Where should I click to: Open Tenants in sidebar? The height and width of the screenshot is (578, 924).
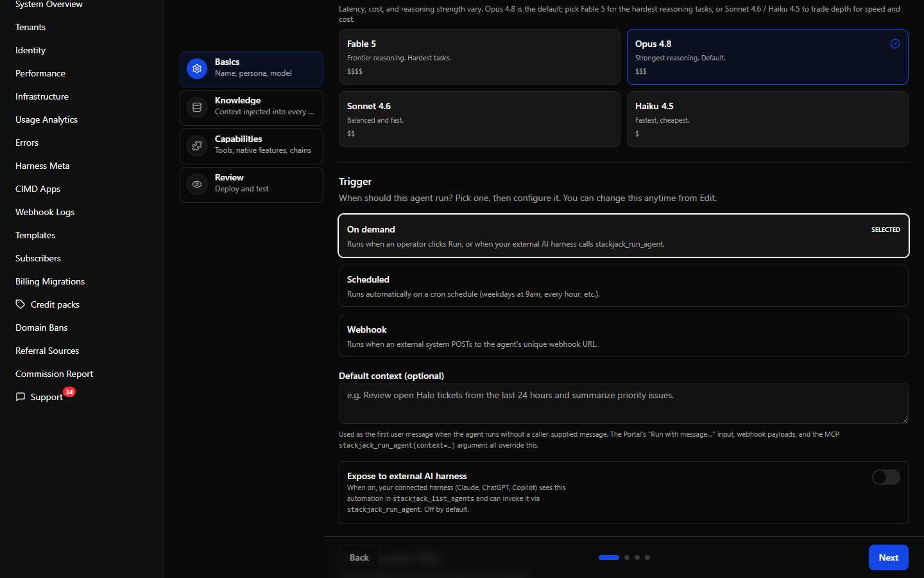coord(30,27)
